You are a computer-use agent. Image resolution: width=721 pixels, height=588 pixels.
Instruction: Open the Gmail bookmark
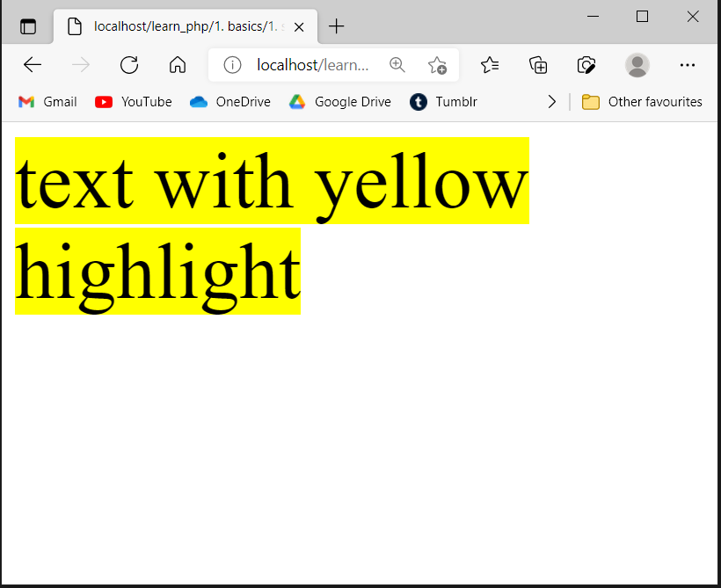tap(47, 102)
